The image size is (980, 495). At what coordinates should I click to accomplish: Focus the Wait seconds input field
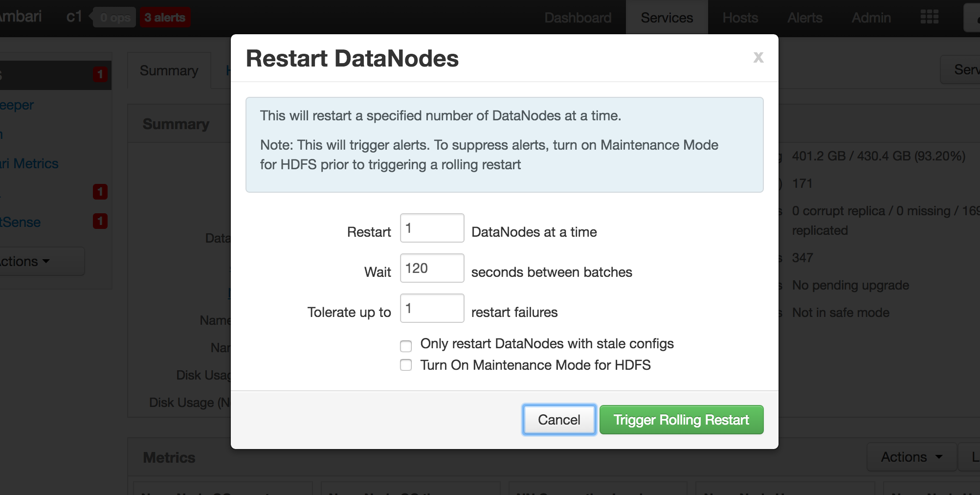432,268
